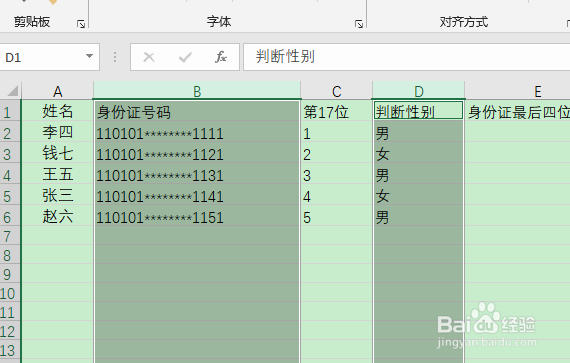Select ID number ending in 1141
This screenshot has width=570, height=363.
coord(197,195)
